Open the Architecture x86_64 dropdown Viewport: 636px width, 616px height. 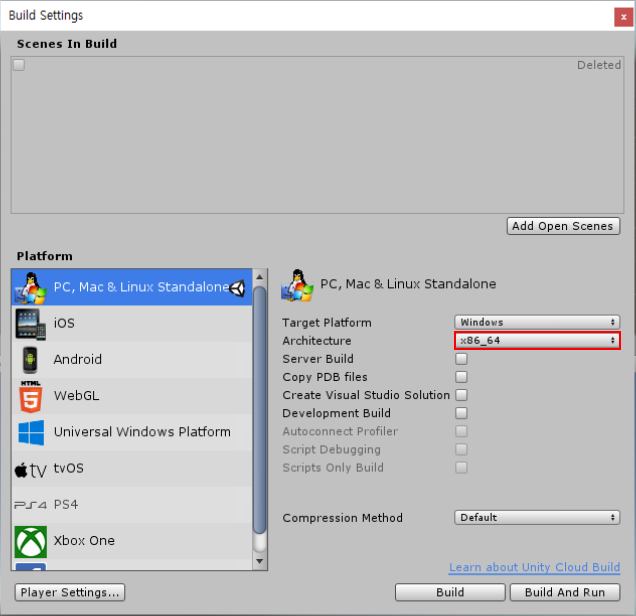tap(537, 341)
